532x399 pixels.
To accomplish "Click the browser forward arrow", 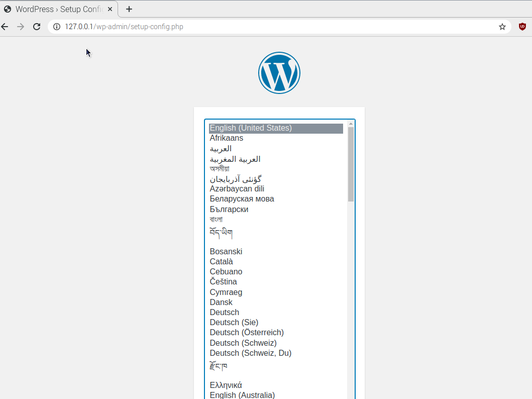I will pyautogui.click(x=21, y=27).
